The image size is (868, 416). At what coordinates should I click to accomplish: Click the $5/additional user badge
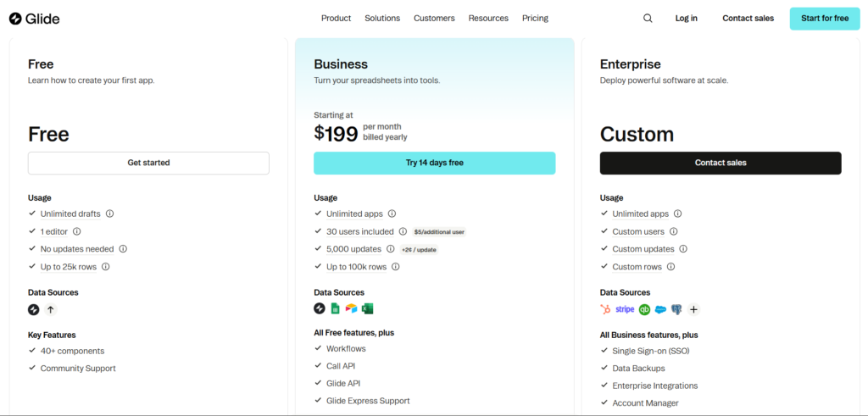pos(440,232)
